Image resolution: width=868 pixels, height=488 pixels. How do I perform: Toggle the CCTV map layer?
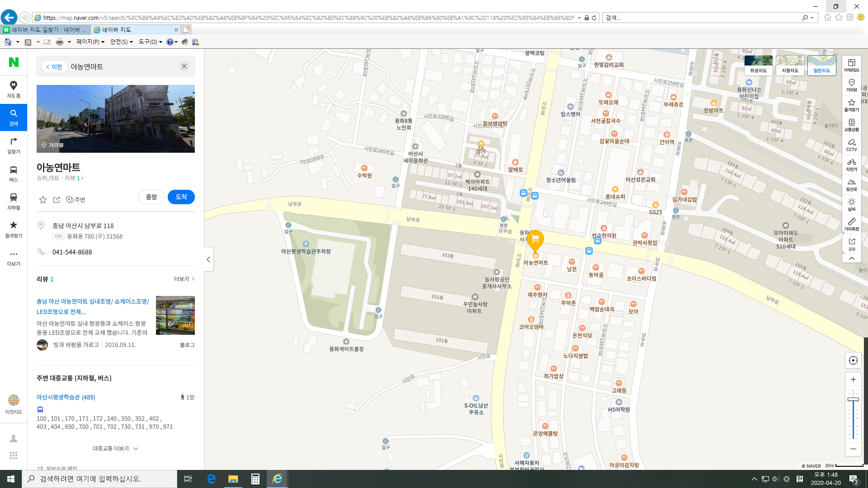pos(851,145)
